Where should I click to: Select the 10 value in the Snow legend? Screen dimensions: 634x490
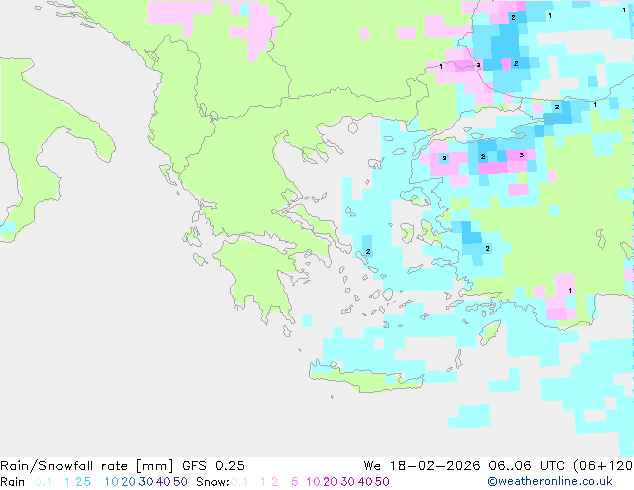point(313,482)
